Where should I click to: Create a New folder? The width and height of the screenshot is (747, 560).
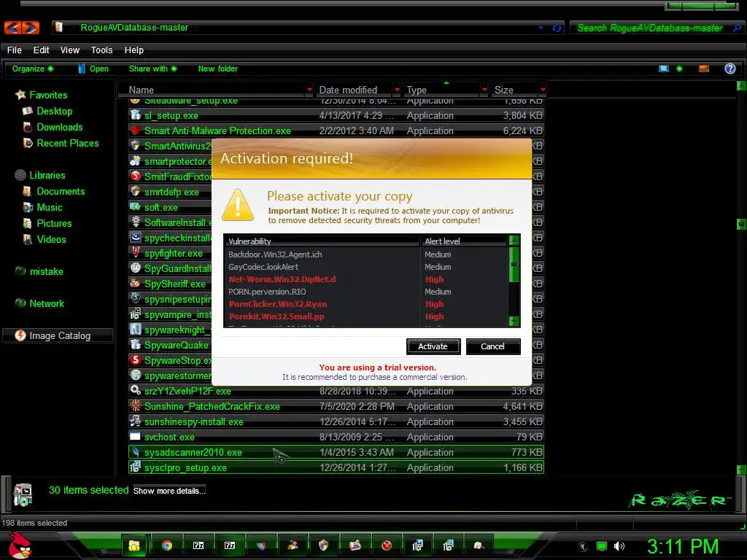217,69
